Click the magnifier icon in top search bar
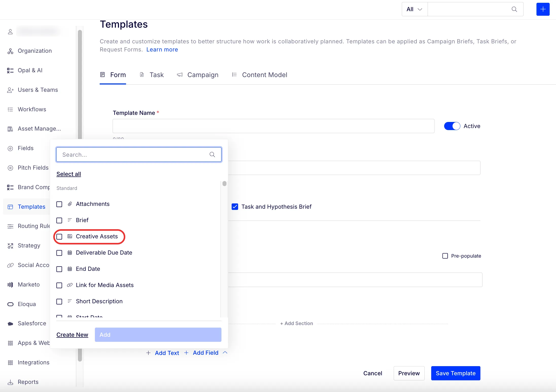The image size is (556, 392). pos(514,9)
